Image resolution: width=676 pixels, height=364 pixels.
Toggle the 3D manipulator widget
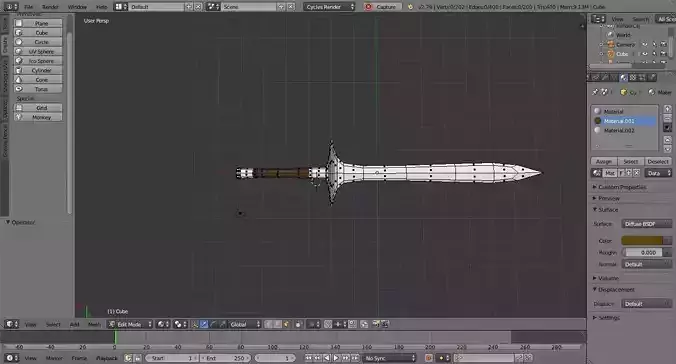tap(195, 324)
